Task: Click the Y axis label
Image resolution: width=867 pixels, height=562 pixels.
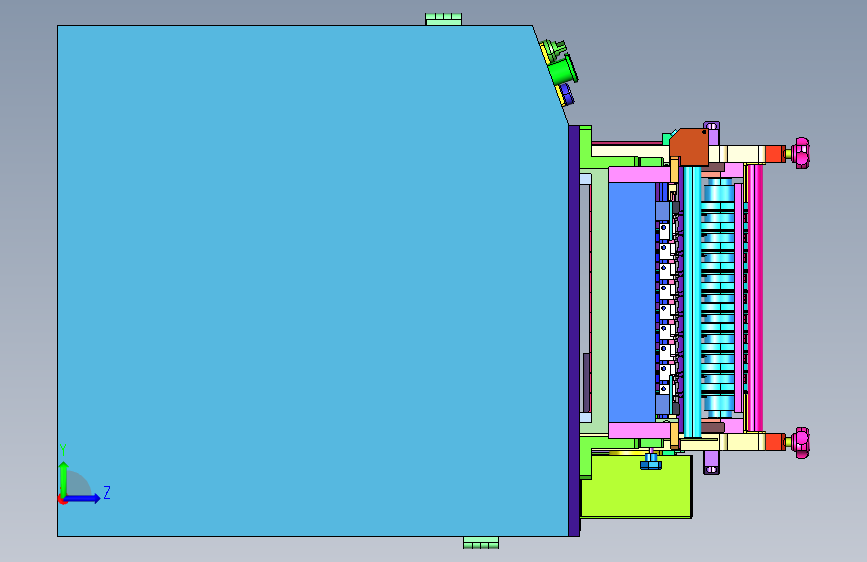Action: tap(63, 450)
